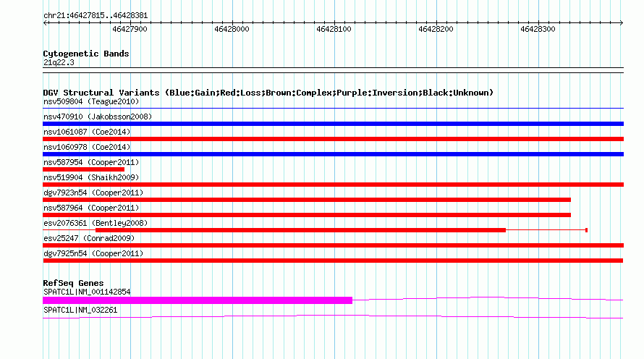Image resolution: width=644 pixels, height=359 pixels.
Task: Click variant label nsv1060978 (Coe2014)
Action: [x=87, y=147]
